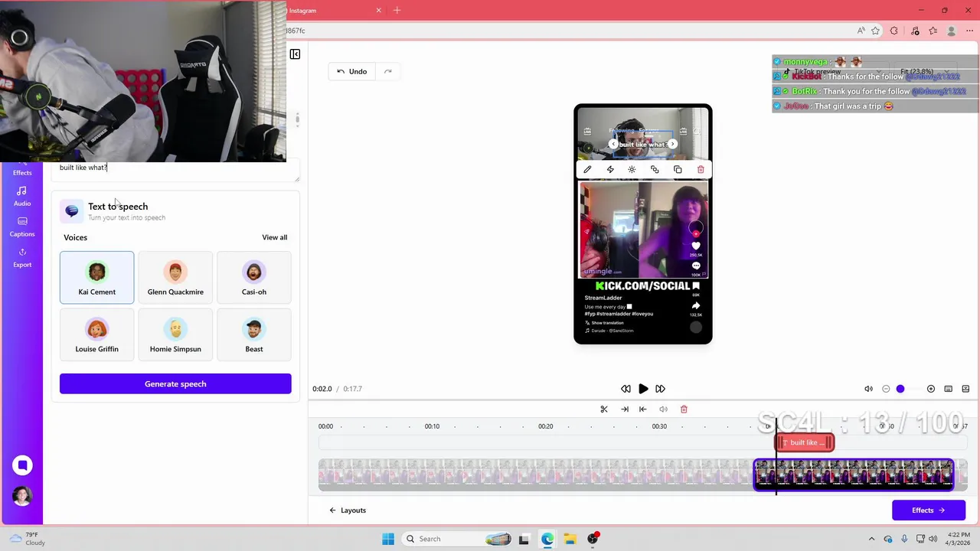Open the browser menu three dots
The height and width of the screenshot is (551, 980).
click(969, 31)
